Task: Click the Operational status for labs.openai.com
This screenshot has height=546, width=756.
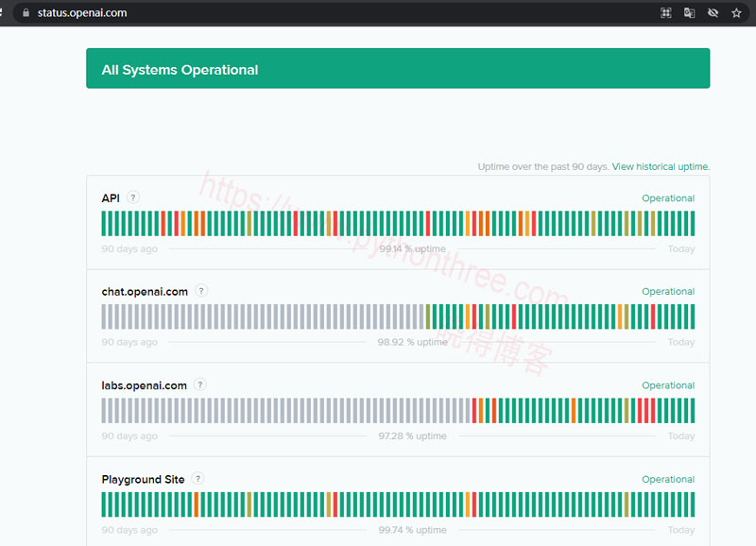Action: [668, 385]
